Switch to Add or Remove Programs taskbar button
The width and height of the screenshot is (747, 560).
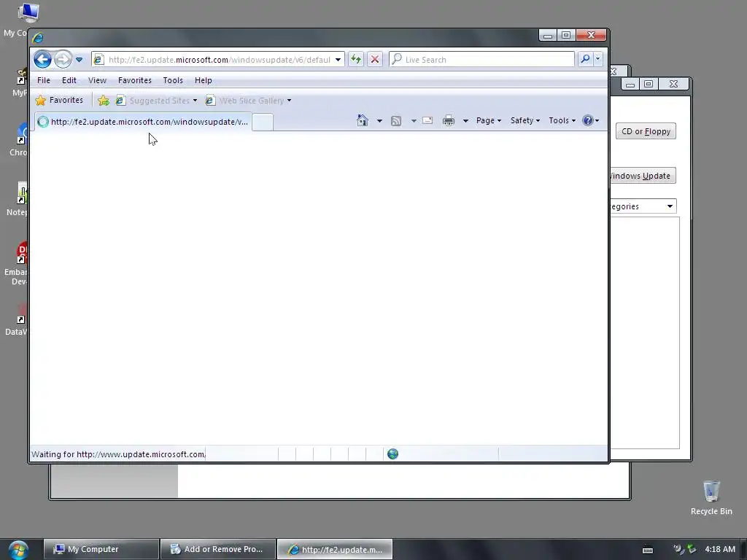(x=217, y=549)
